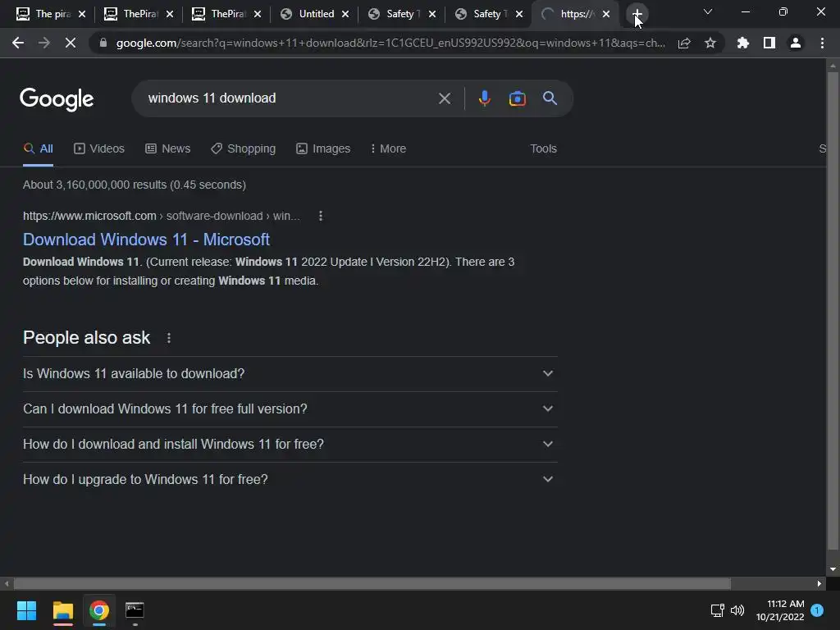Close the Untitled tab

tap(345, 14)
